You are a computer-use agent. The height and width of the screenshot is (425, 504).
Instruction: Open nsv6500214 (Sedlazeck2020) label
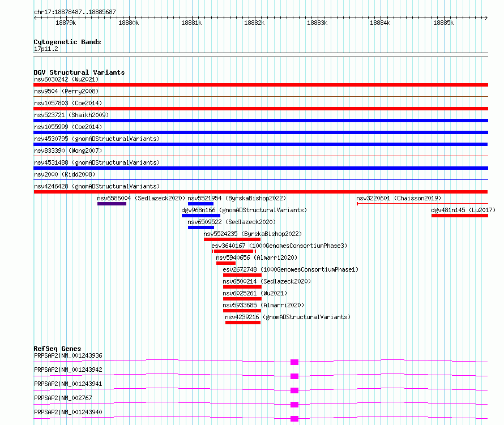tap(267, 281)
